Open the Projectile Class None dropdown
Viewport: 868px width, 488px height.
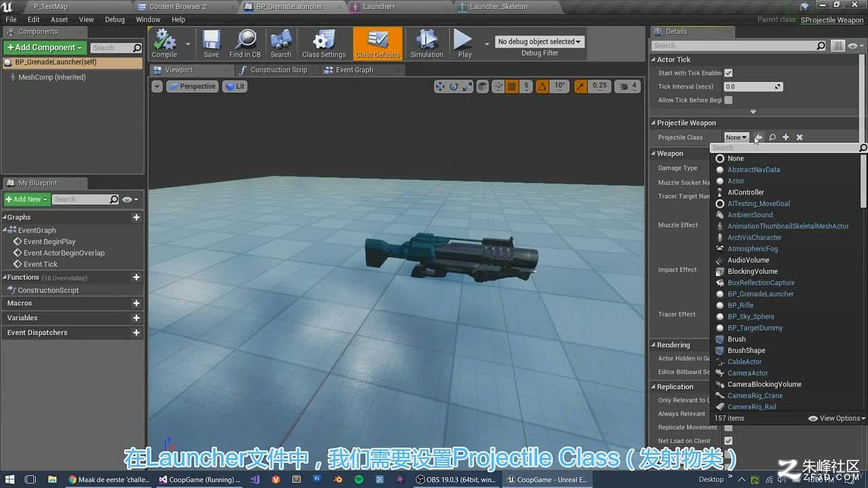point(736,138)
